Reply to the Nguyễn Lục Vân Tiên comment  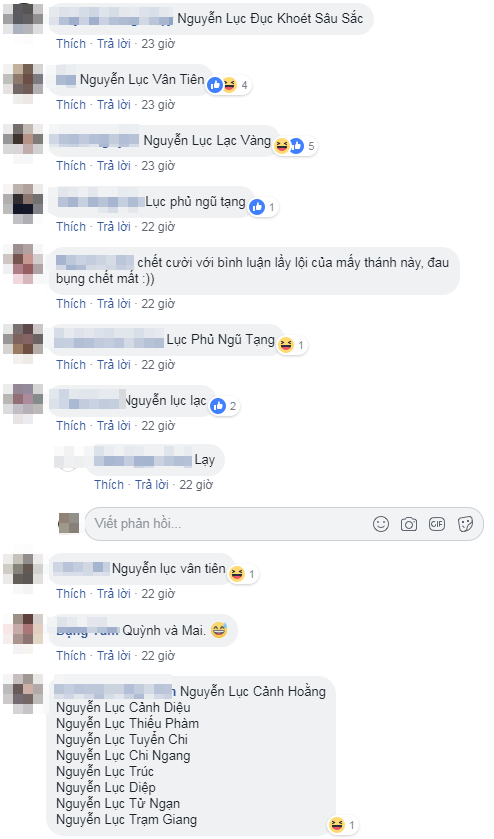(x=114, y=105)
